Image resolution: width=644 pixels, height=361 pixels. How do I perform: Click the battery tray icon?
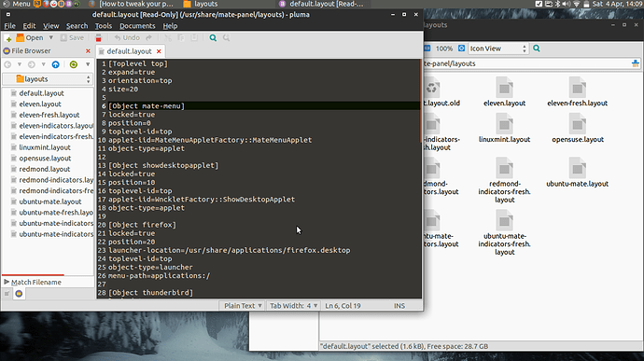[586, 4]
